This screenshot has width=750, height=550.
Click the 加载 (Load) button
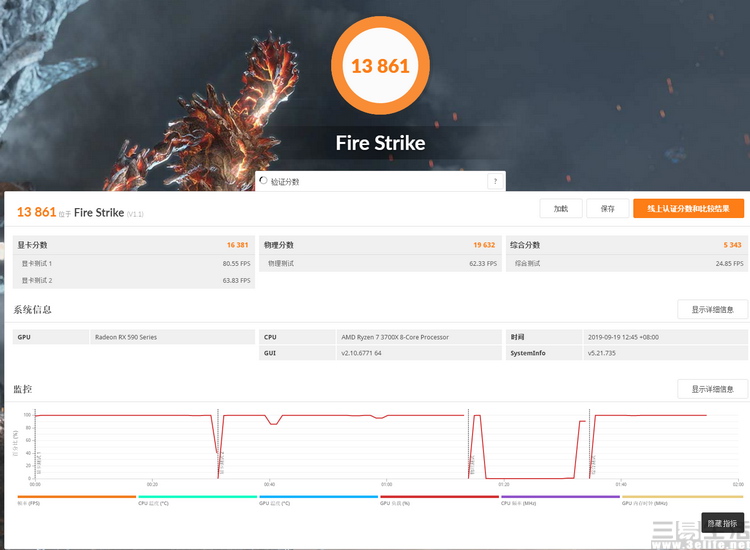click(x=561, y=209)
